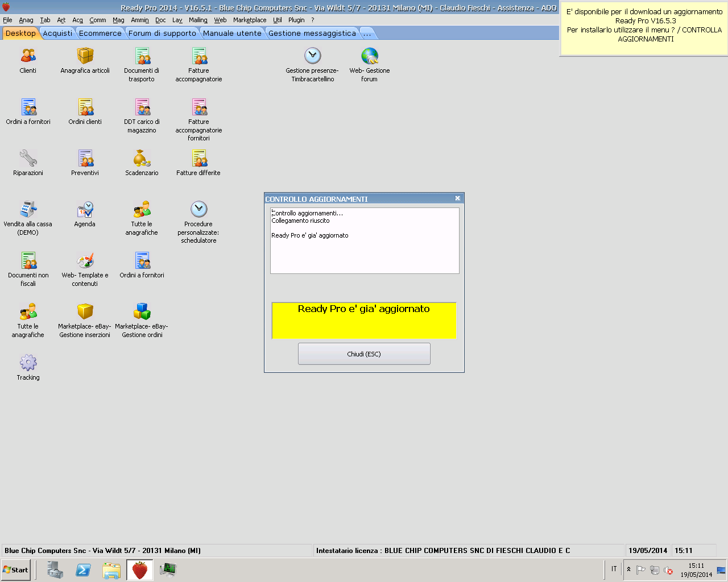Click the Windows Start button

point(16,569)
